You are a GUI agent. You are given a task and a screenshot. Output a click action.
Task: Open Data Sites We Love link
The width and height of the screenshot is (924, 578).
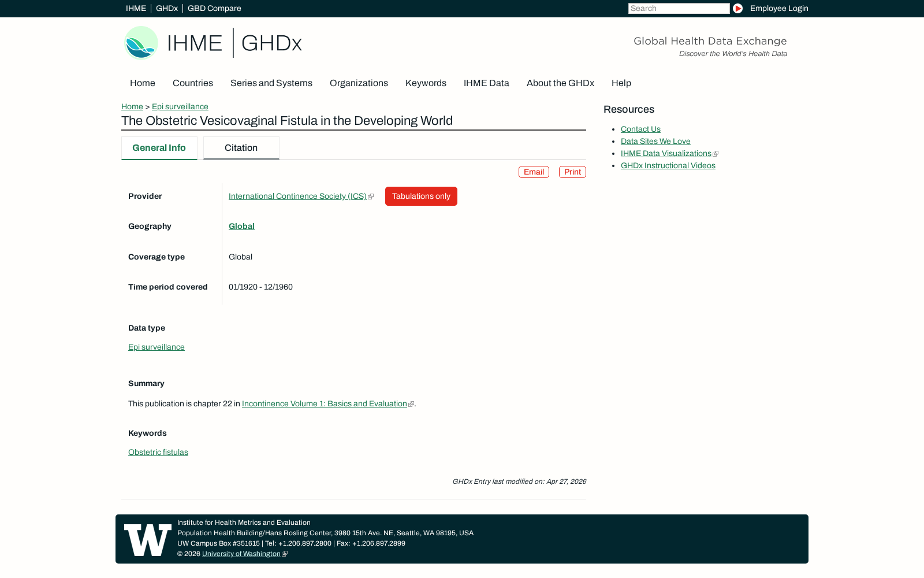[655, 142]
